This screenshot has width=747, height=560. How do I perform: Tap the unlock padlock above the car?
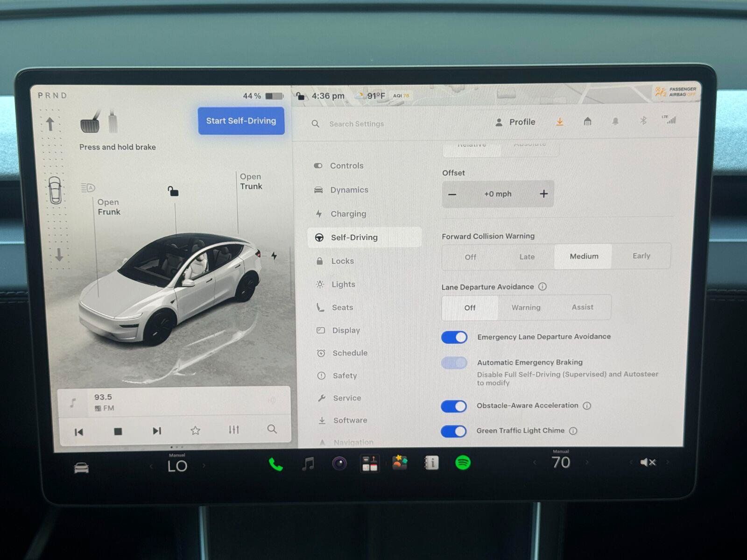(173, 191)
